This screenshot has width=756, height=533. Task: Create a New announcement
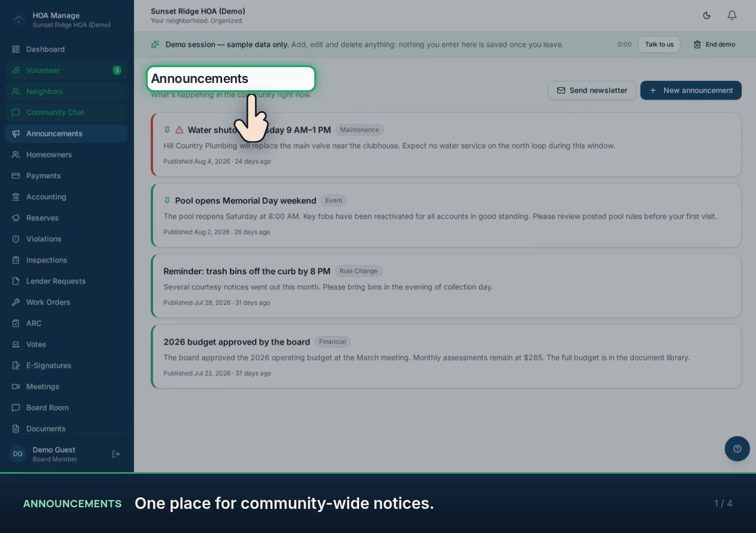coord(691,90)
